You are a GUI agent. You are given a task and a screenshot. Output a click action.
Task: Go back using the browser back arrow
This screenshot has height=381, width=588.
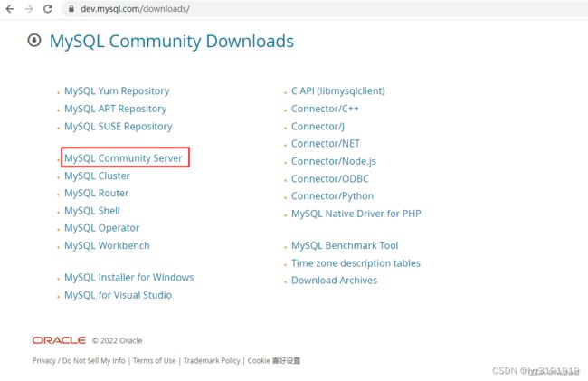pyautogui.click(x=10, y=9)
